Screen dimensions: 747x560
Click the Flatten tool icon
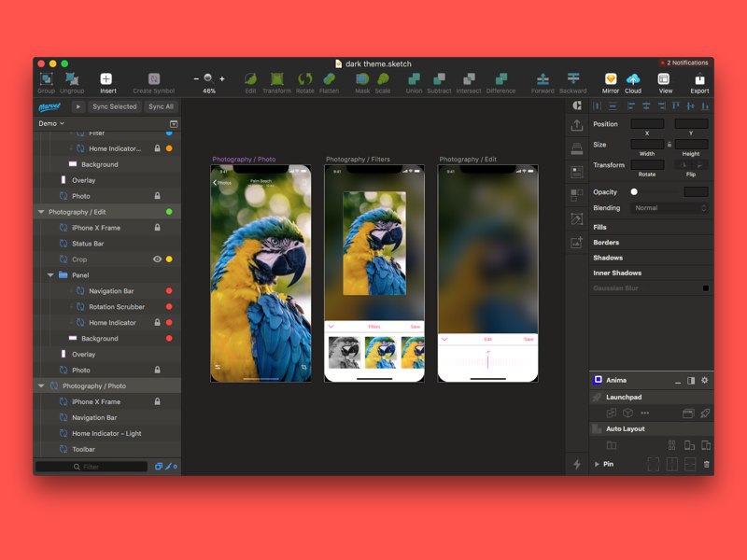[x=330, y=78]
